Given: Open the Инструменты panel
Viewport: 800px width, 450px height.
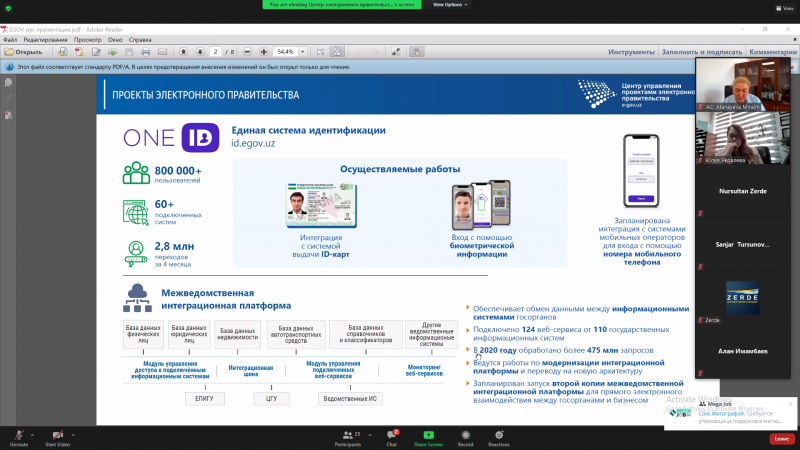Looking at the screenshot, I should coord(631,52).
